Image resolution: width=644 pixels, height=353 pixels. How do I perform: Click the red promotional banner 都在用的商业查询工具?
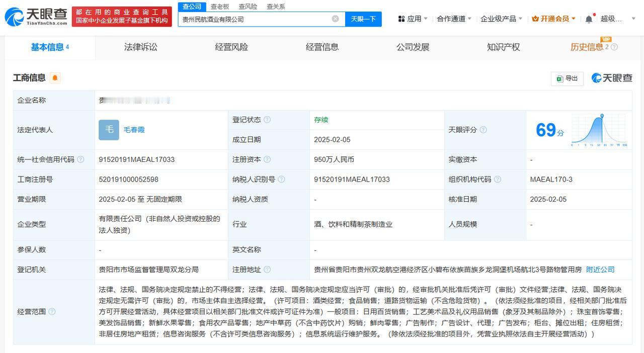coord(122,17)
